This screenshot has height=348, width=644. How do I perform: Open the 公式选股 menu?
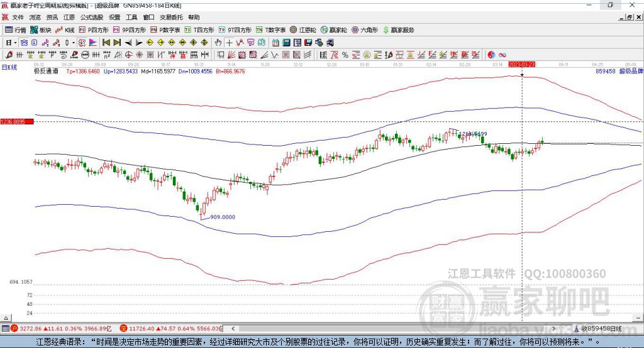tap(92, 17)
